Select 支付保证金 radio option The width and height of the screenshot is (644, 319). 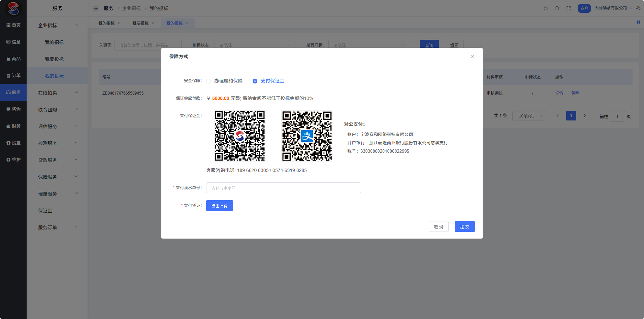point(255,81)
